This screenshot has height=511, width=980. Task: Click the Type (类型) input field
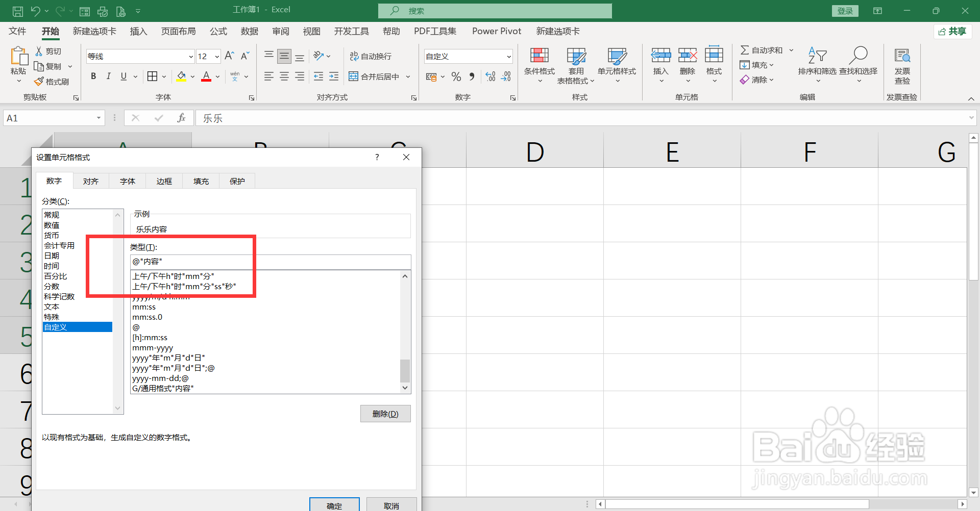[271, 262]
